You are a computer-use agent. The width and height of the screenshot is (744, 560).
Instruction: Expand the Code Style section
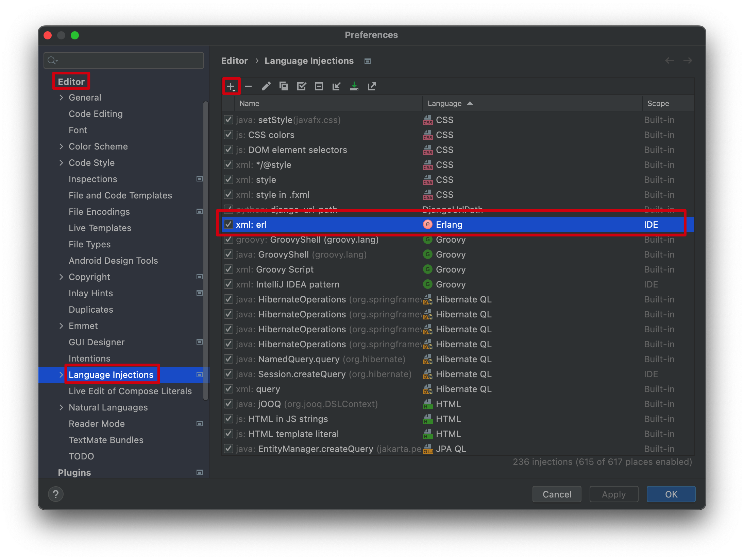click(62, 162)
